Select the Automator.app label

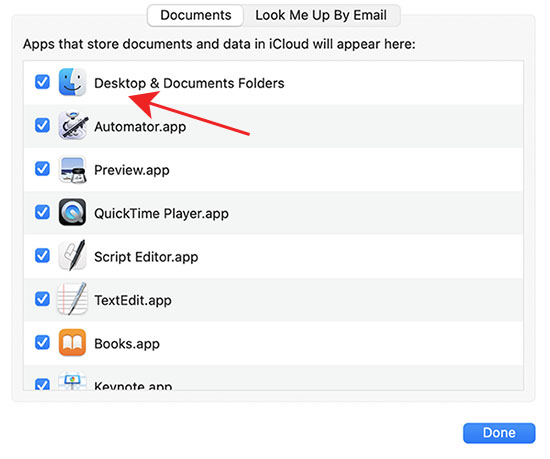pyautogui.click(x=140, y=127)
